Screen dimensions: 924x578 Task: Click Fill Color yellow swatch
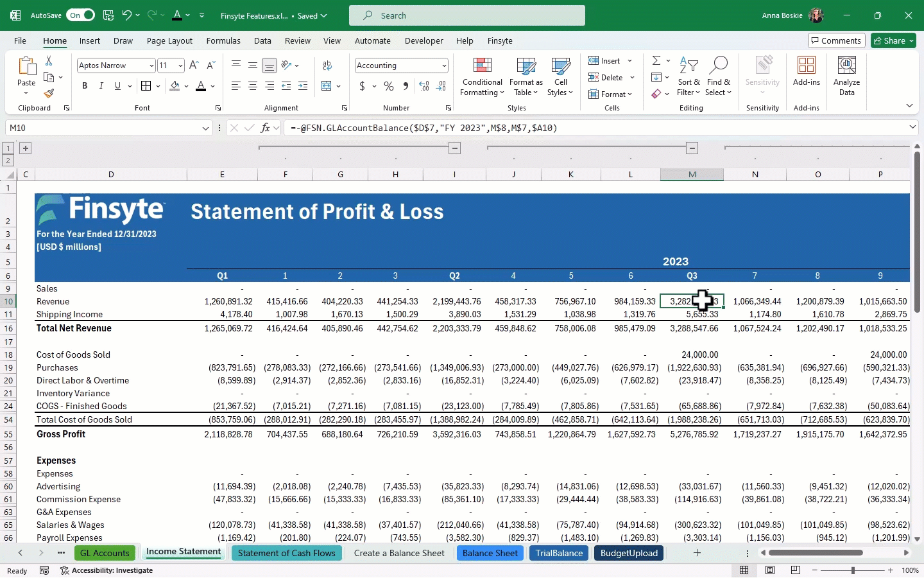point(175,86)
